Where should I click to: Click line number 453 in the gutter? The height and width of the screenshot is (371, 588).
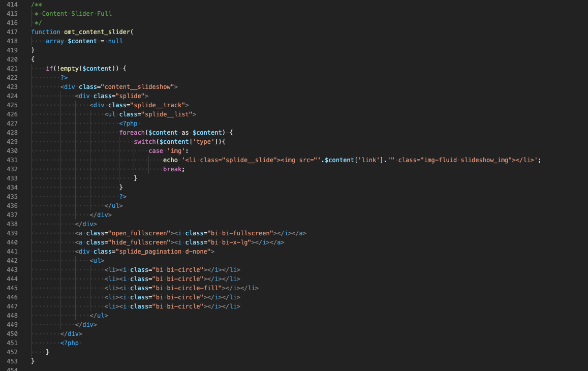pyautogui.click(x=12, y=361)
